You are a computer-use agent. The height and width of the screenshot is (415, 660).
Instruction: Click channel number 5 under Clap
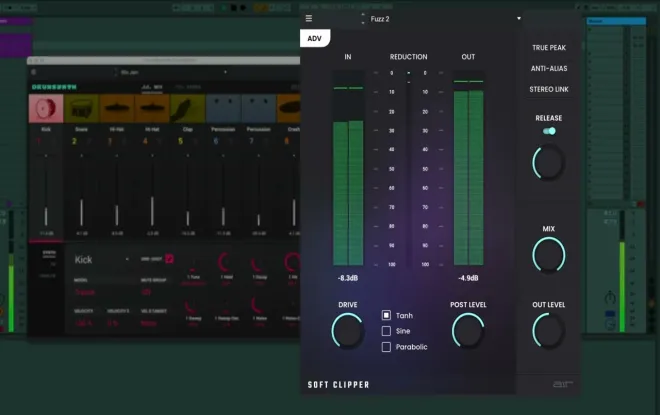tap(180, 141)
